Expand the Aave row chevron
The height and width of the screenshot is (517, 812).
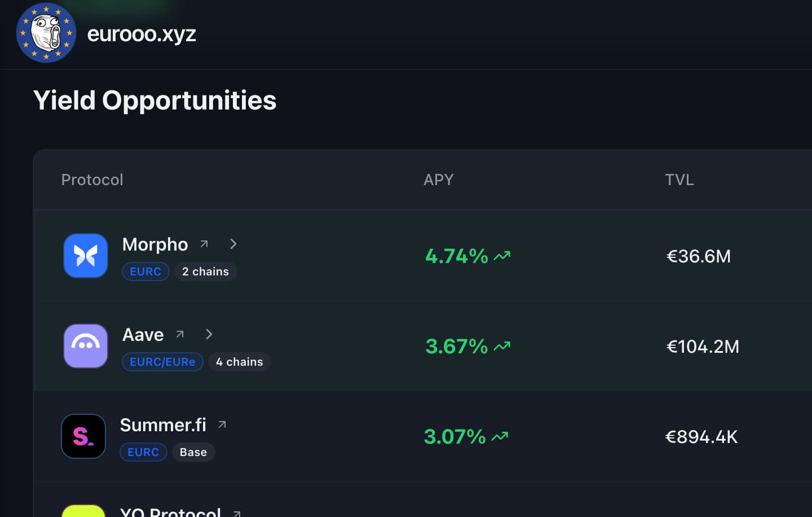(x=209, y=334)
